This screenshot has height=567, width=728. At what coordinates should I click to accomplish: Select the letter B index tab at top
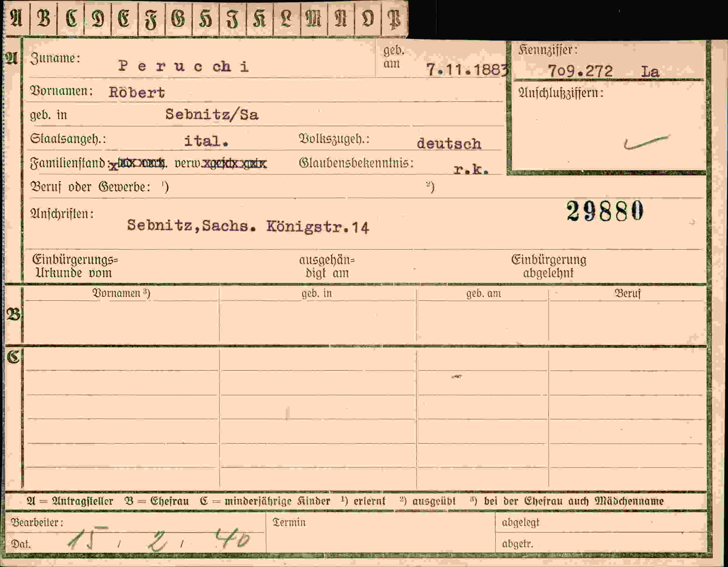click(x=43, y=19)
